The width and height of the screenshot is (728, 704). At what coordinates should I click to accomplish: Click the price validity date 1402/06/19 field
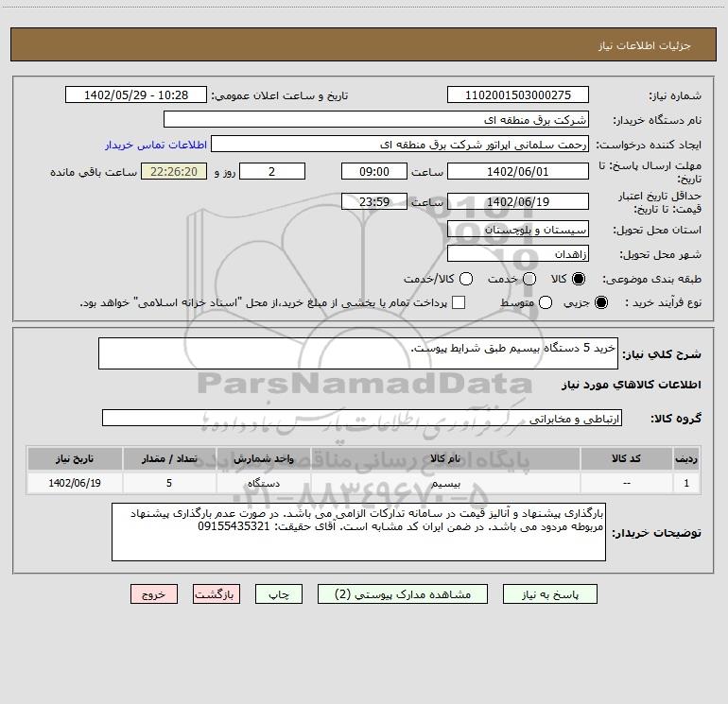point(518,201)
